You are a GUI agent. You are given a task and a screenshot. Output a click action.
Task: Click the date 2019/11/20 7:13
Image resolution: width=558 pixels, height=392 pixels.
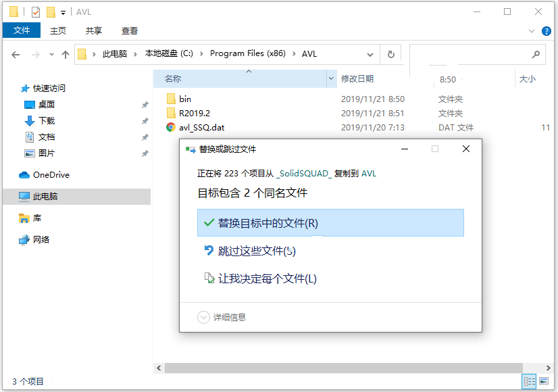point(373,128)
